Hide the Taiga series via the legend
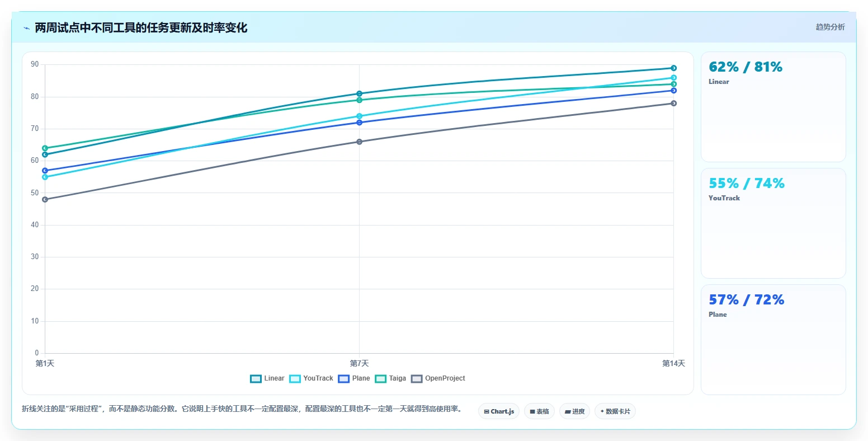Screen dimensions: 868x441 click(x=390, y=378)
